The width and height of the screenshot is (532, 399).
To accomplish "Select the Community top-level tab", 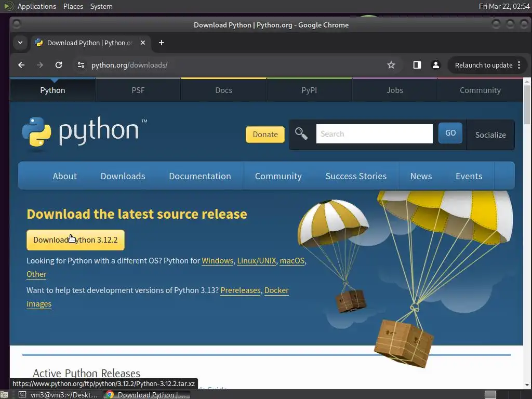I will [480, 90].
